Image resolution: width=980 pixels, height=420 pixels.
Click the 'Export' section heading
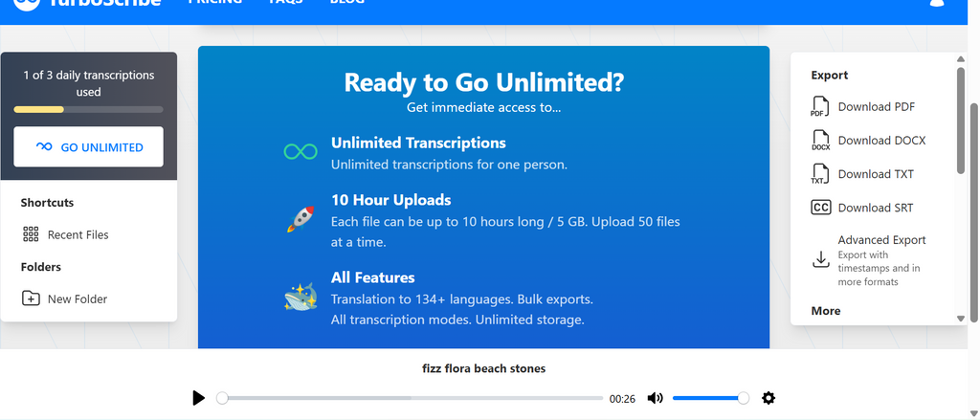[x=830, y=75]
